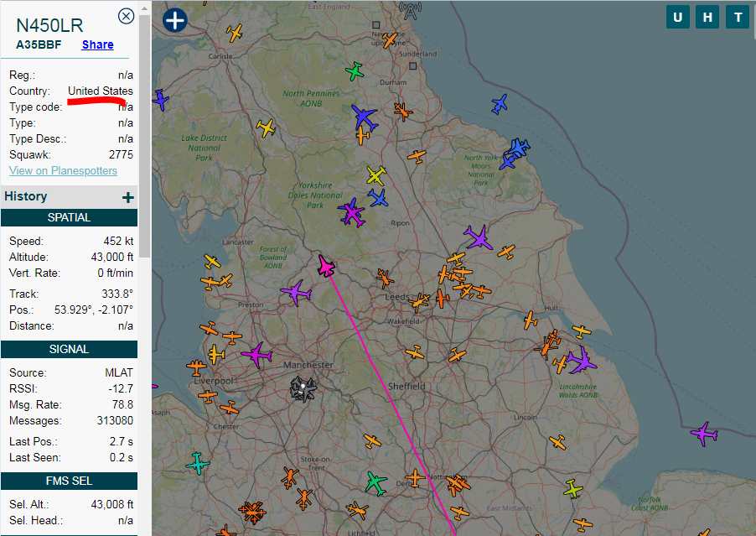Image resolution: width=756 pixels, height=536 pixels.
Task: Click the Altitude value 43,000 ft
Action: pyautogui.click(x=112, y=257)
